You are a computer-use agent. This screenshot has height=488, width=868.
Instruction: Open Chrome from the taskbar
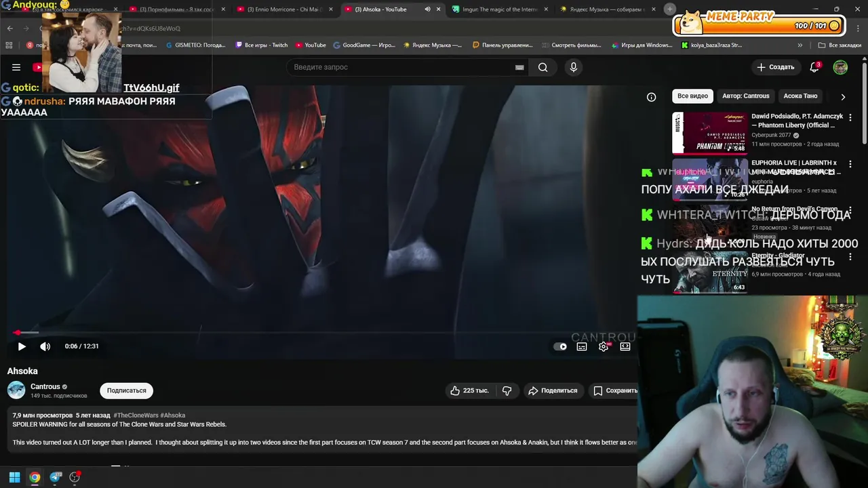click(35, 477)
